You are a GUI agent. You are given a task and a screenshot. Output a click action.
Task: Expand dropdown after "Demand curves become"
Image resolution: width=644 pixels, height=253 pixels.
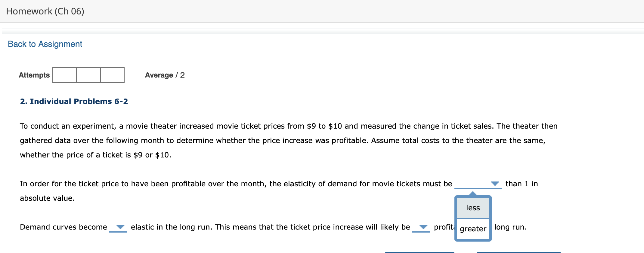tap(118, 227)
